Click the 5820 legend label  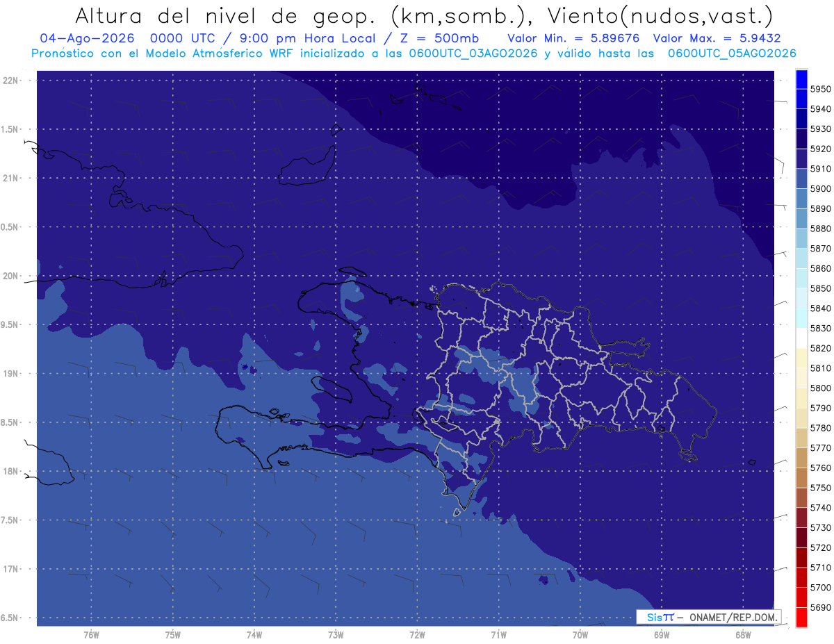(820, 348)
